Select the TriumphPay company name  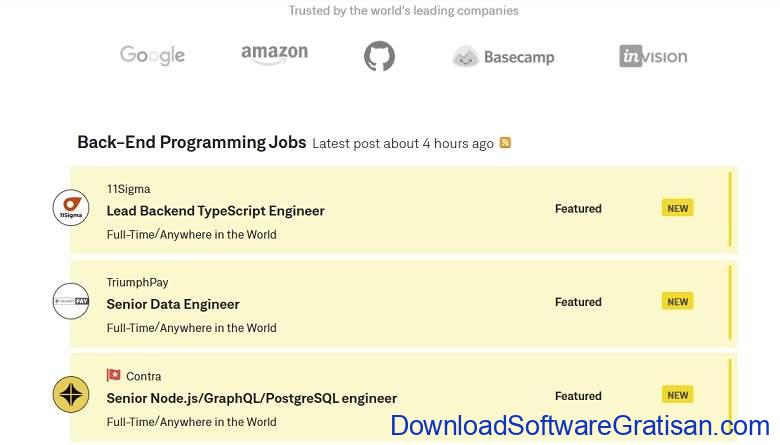[137, 282]
